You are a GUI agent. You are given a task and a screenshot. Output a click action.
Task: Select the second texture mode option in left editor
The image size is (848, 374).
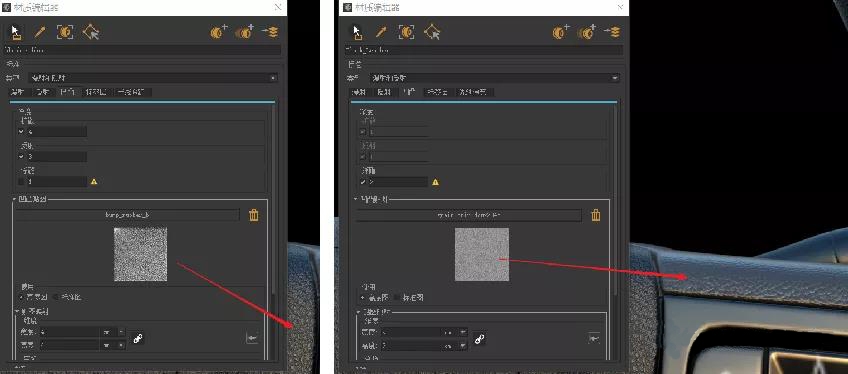click(56, 297)
